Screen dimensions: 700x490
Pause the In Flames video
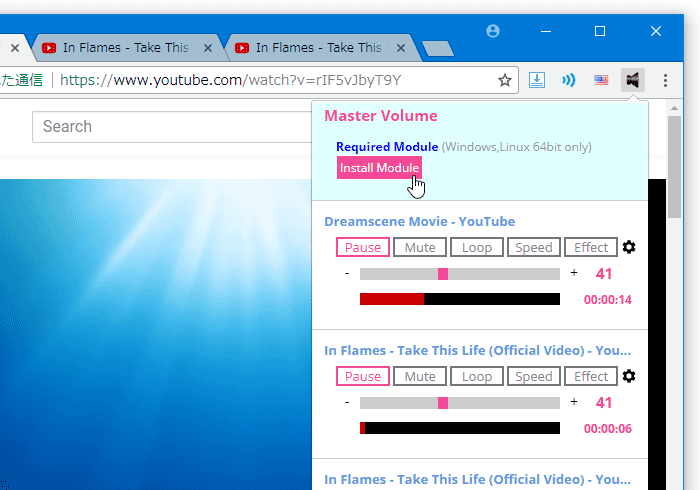pyautogui.click(x=363, y=376)
